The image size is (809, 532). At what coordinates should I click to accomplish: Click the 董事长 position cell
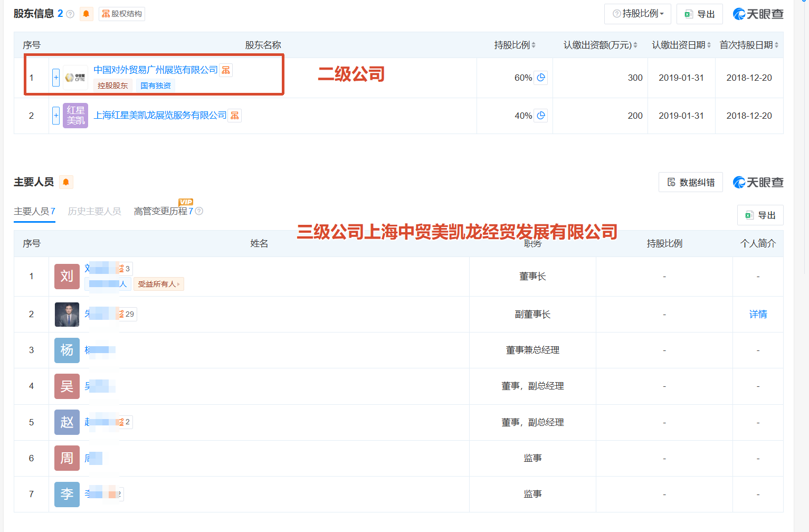[x=532, y=277]
